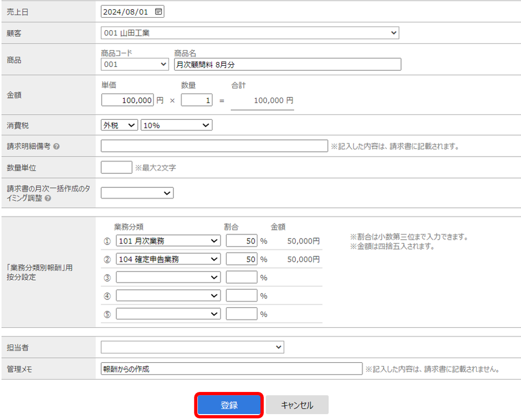Expand the empty third 業務分類 dropdown
The image size is (521, 420).
coord(168,277)
